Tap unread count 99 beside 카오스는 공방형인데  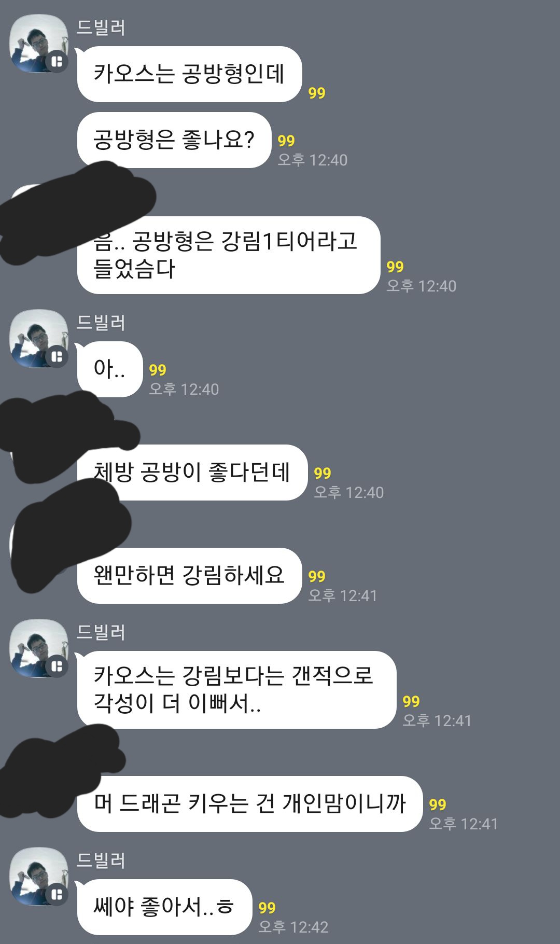[317, 93]
